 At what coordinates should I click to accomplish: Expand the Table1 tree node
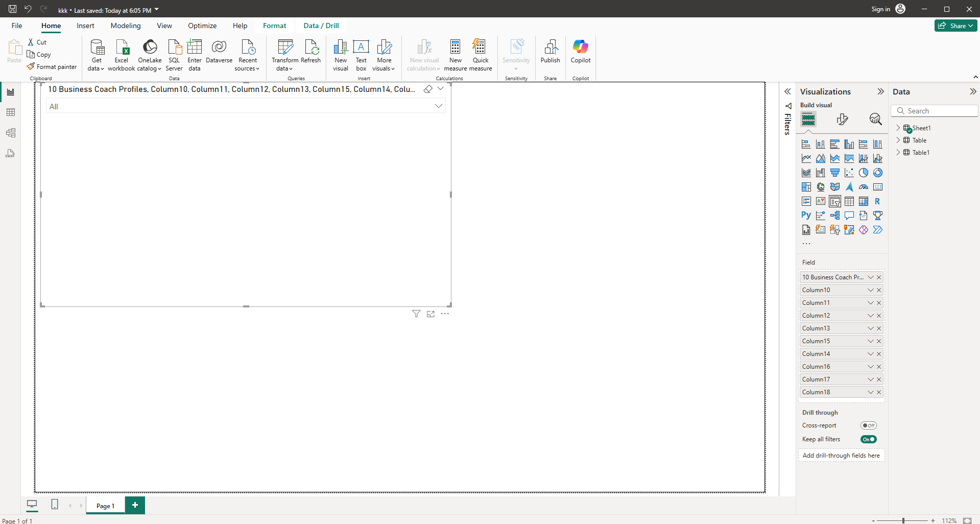coord(898,153)
